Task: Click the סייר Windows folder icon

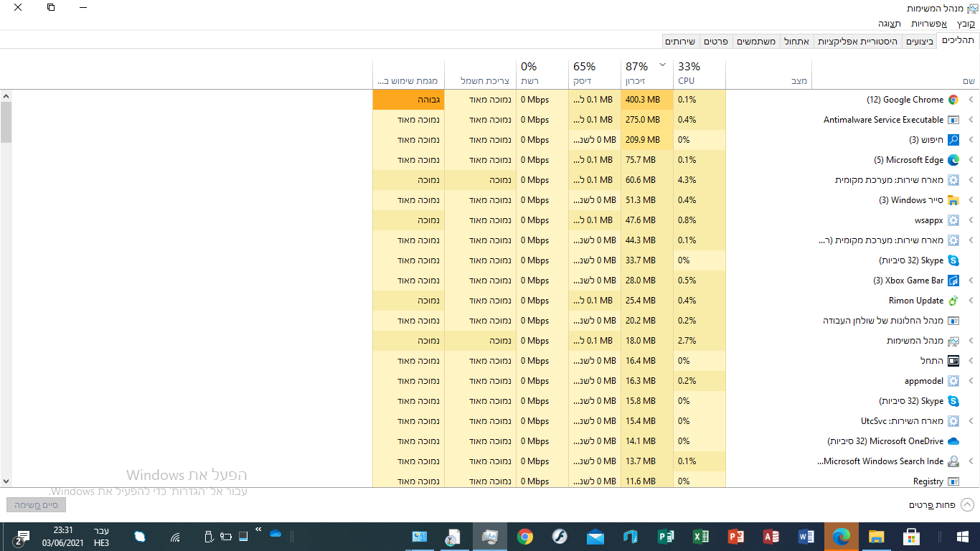Action: tap(953, 200)
